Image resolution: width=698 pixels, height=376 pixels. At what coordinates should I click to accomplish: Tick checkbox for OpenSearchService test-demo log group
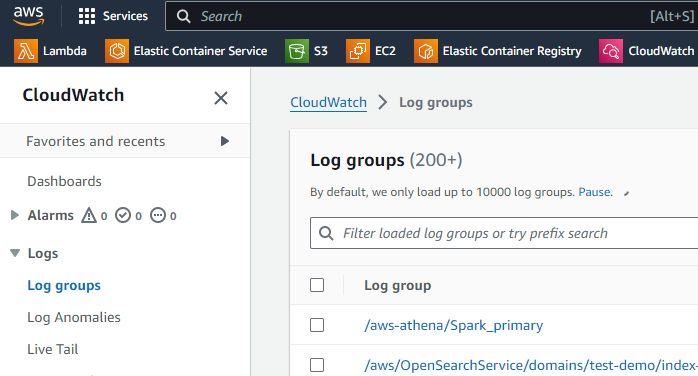pos(317,365)
